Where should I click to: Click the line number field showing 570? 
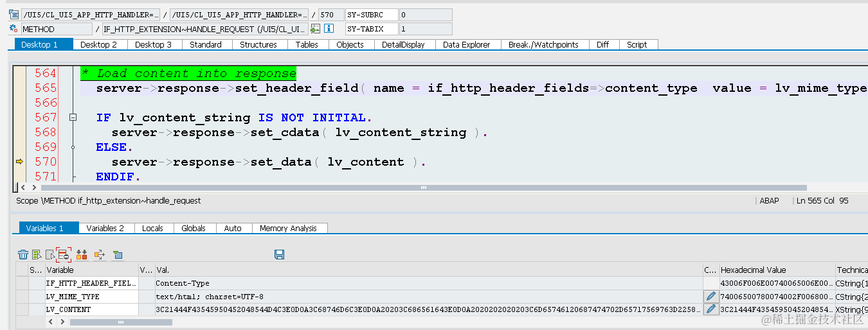pyautogui.click(x=331, y=14)
